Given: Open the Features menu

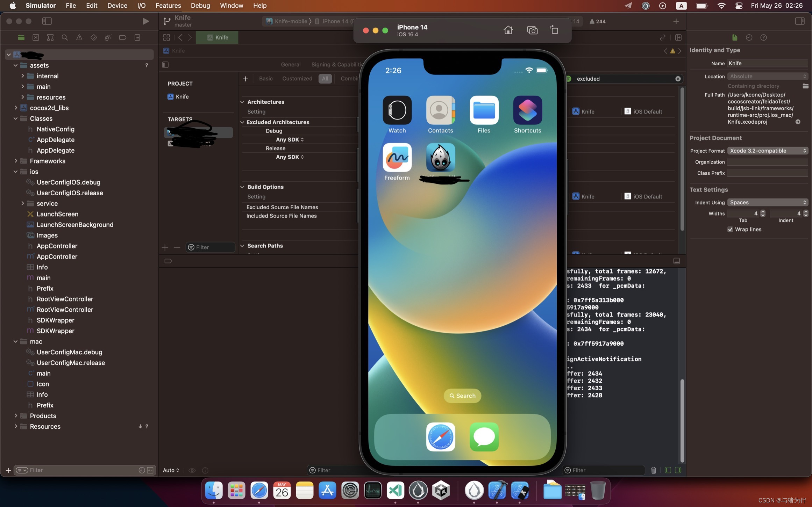Looking at the screenshot, I should coord(168,6).
